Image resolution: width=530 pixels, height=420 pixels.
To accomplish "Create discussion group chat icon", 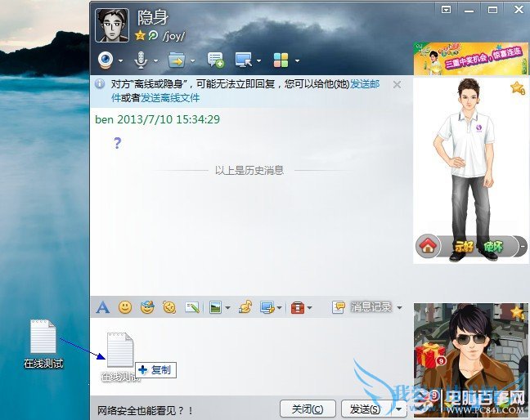I will [x=216, y=60].
